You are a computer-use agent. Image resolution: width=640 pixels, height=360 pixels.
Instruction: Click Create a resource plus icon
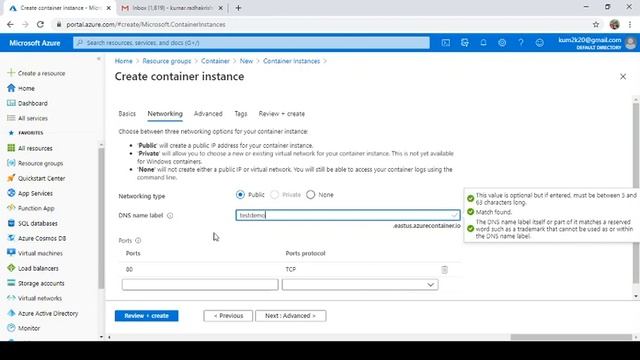[x=11, y=73]
